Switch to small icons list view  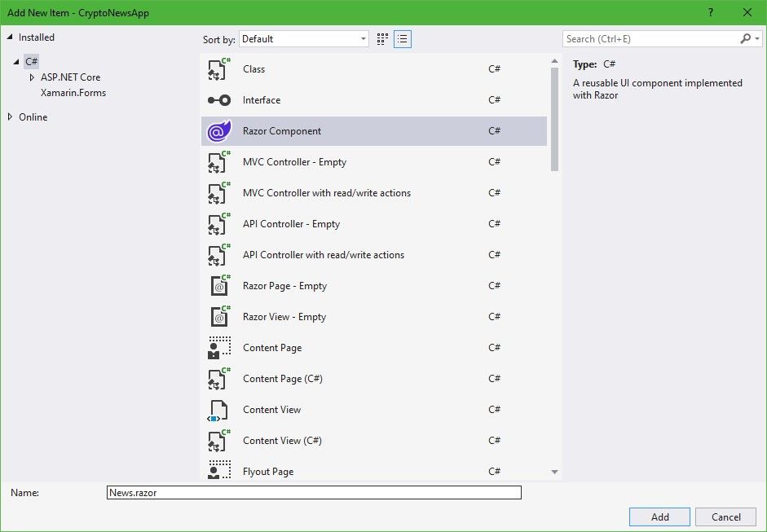(x=402, y=39)
